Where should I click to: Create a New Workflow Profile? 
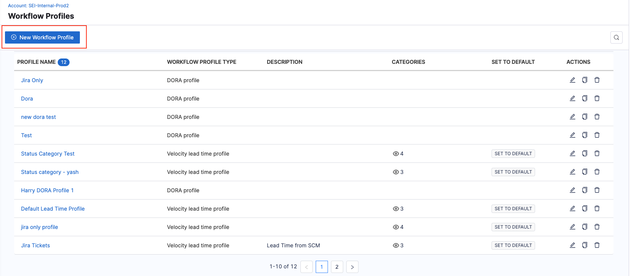(x=42, y=37)
